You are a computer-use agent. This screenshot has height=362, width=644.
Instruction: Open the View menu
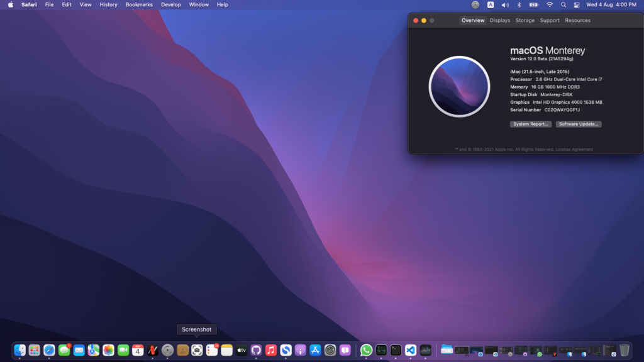click(x=86, y=4)
